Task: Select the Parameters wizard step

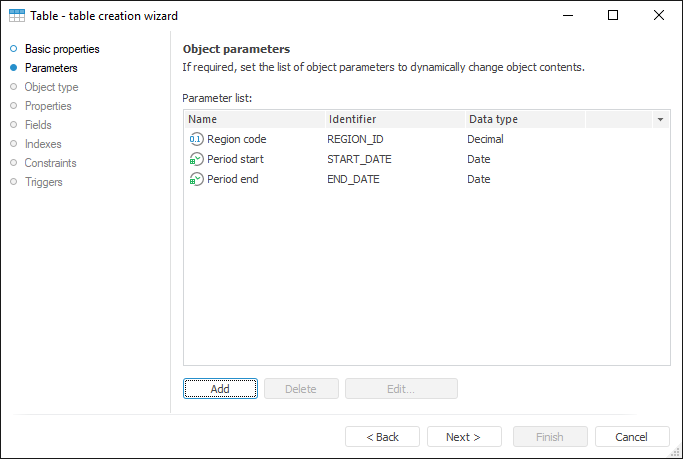Action: point(50,68)
